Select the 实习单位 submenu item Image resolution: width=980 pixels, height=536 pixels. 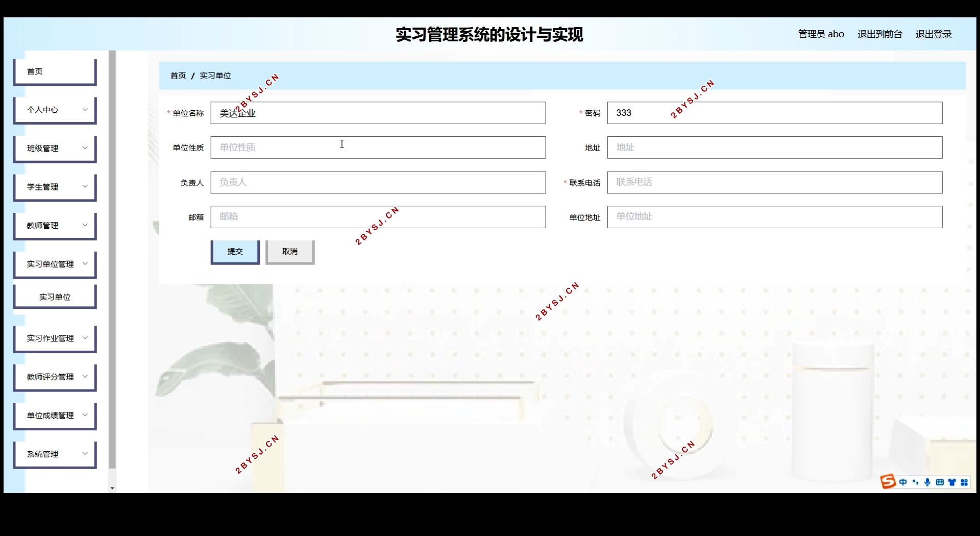pos(55,297)
